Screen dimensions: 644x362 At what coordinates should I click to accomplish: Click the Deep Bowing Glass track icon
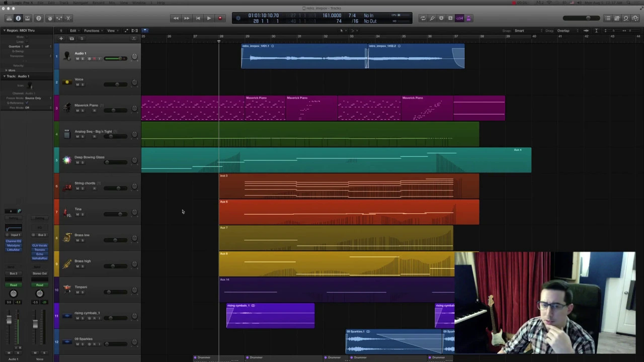[67, 160]
